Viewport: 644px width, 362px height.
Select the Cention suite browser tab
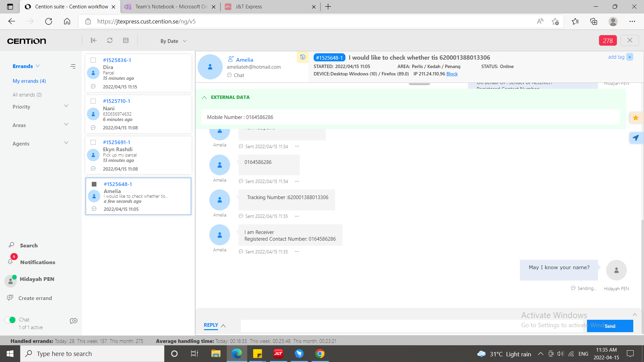click(70, 7)
